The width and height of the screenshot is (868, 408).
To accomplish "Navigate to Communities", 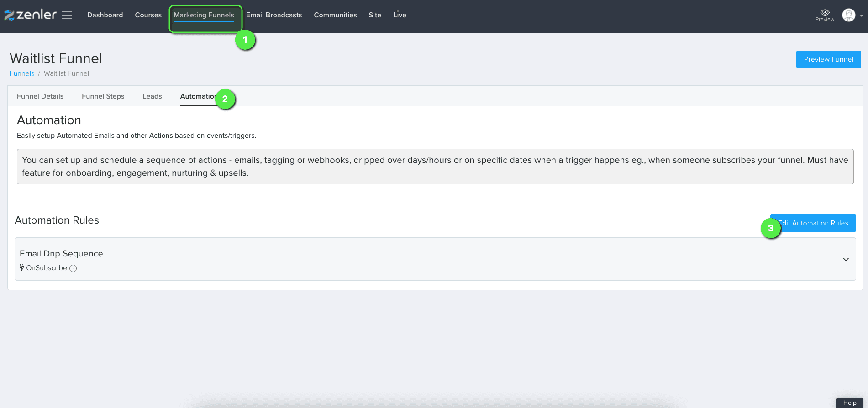I will 335,15.
